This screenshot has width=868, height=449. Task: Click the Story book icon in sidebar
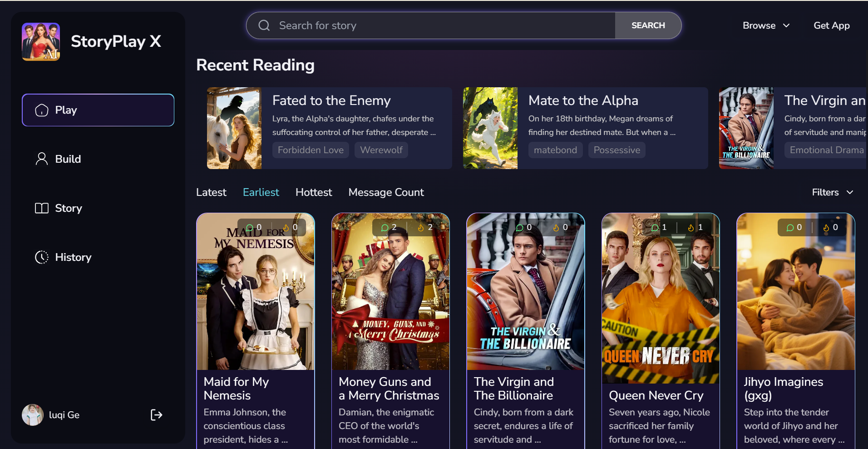(x=42, y=208)
